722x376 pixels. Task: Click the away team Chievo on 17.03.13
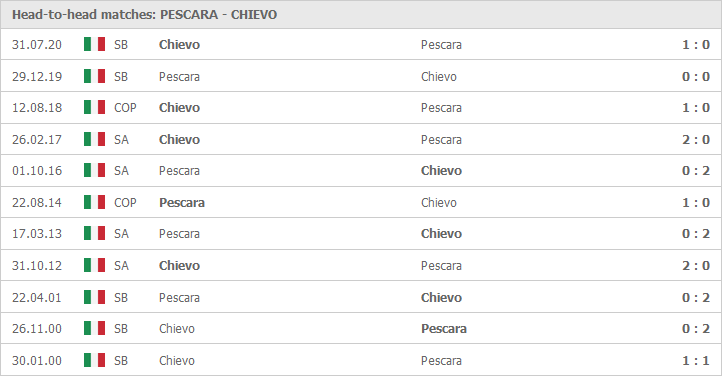(441, 234)
